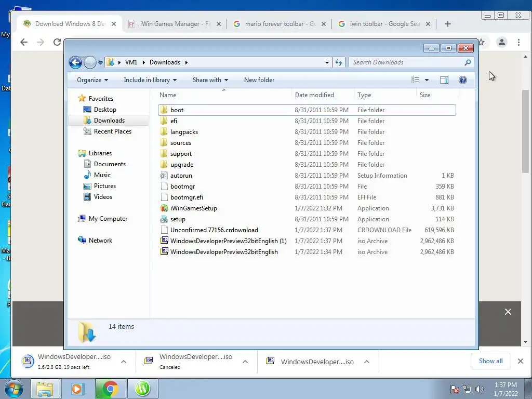Click the Explorer refresh button beside address bar
The width and height of the screenshot is (532, 399).
click(x=339, y=62)
